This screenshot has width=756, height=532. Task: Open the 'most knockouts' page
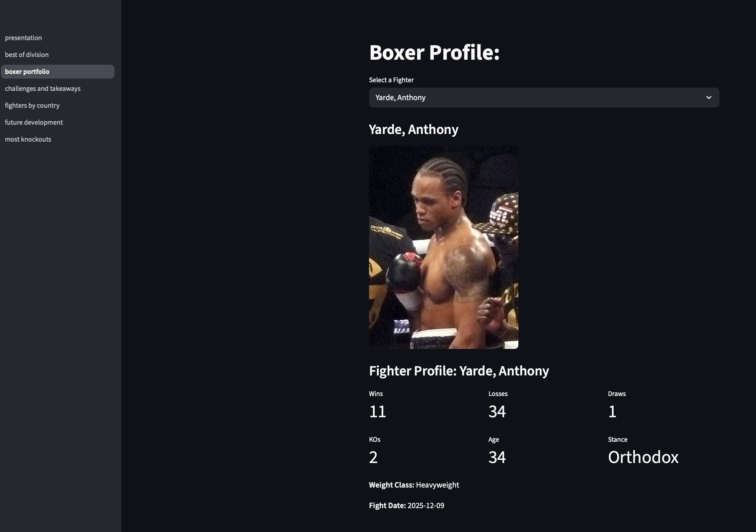28,139
